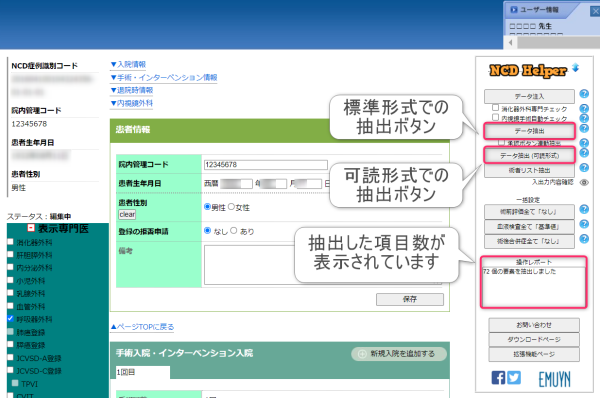Check the 肝胆膵外科 specialty checkbox

pyautogui.click(x=10, y=254)
